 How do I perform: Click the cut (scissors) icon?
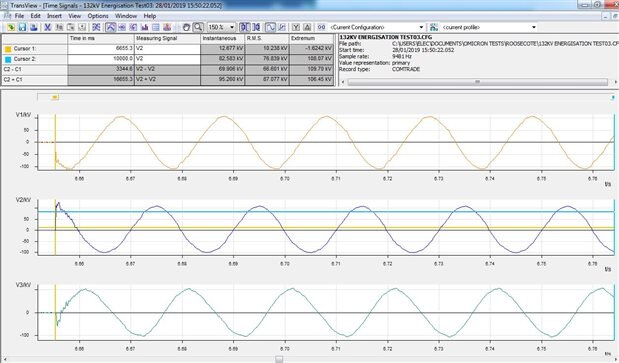tap(48, 27)
